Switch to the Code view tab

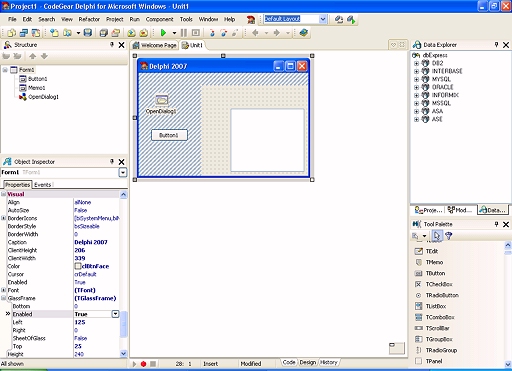point(289,362)
